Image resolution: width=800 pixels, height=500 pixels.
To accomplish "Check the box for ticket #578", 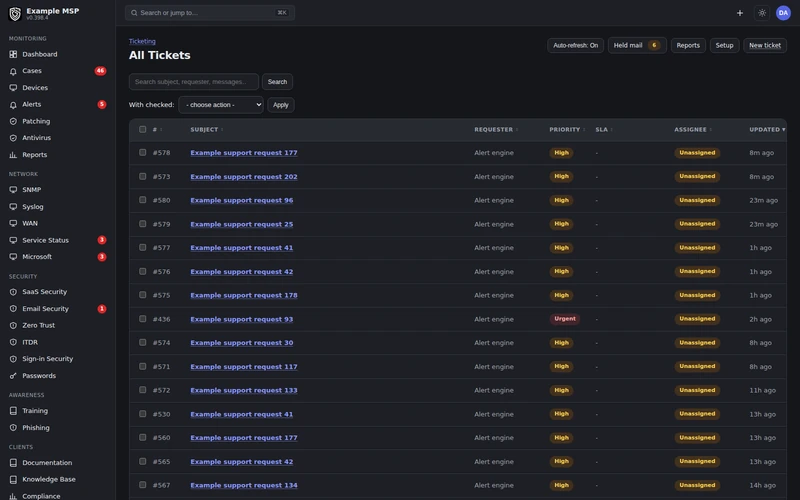I will click(142, 153).
